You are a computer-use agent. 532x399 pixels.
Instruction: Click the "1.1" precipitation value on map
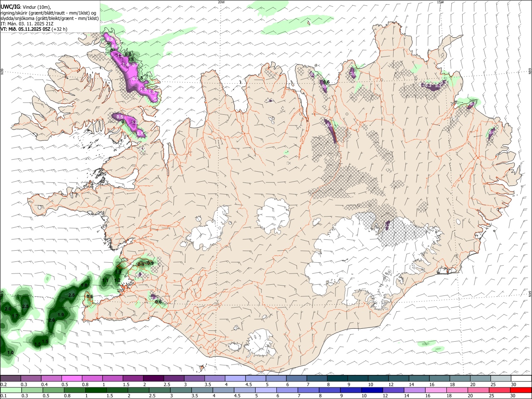[105, 281]
